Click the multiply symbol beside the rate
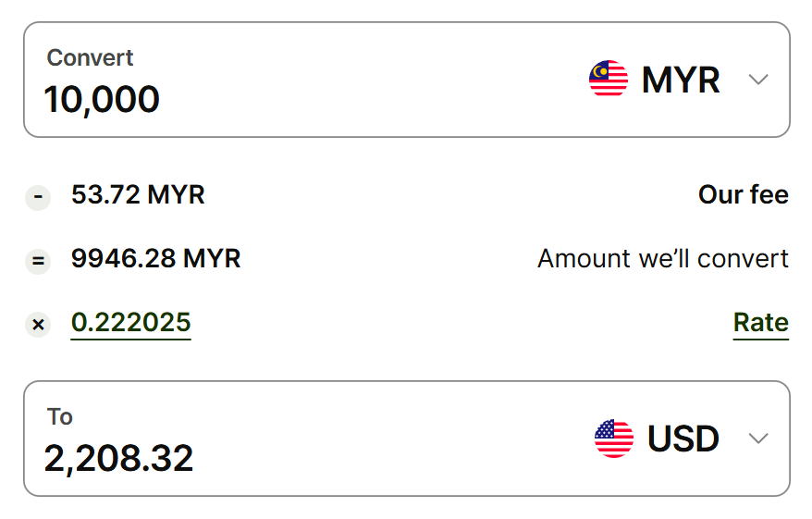The image size is (812, 519). [38, 324]
